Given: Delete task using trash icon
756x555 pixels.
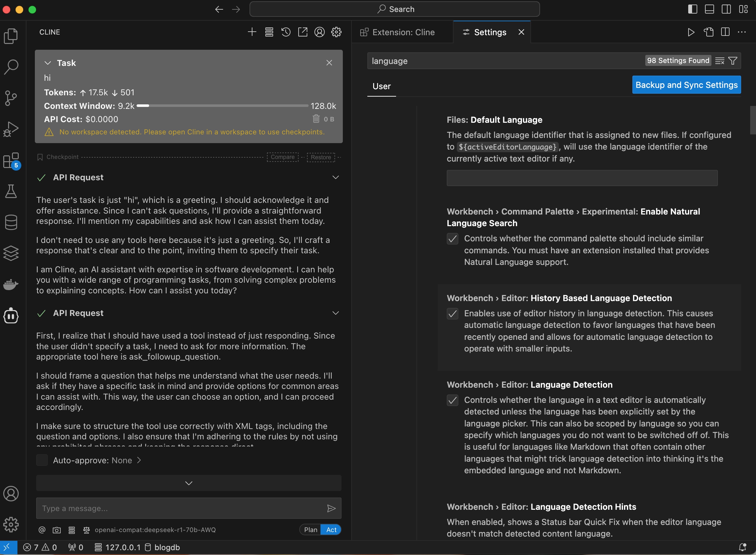Looking at the screenshot, I should (316, 119).
